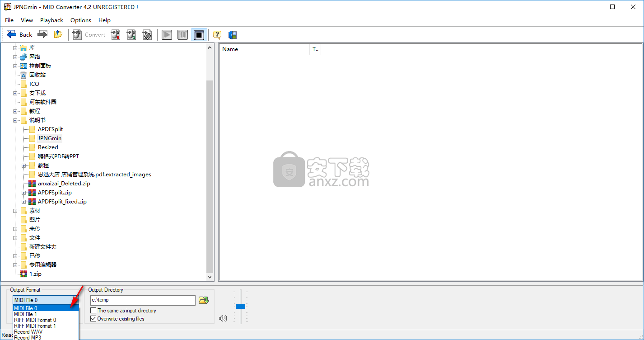Click the 库 libraries icon
The width and height of the screenshot is (644, 340).
(23, 48)
